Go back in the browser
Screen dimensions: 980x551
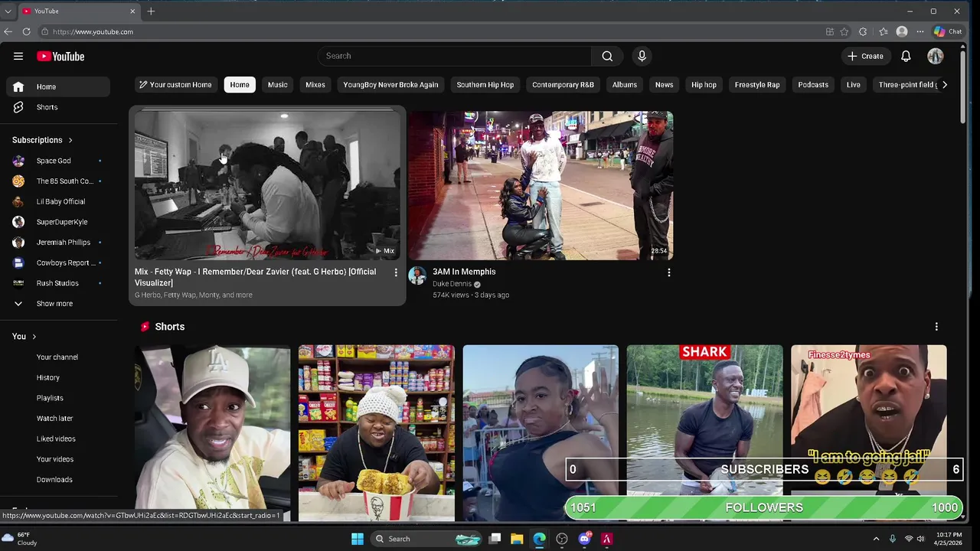(x=8, y=31)
